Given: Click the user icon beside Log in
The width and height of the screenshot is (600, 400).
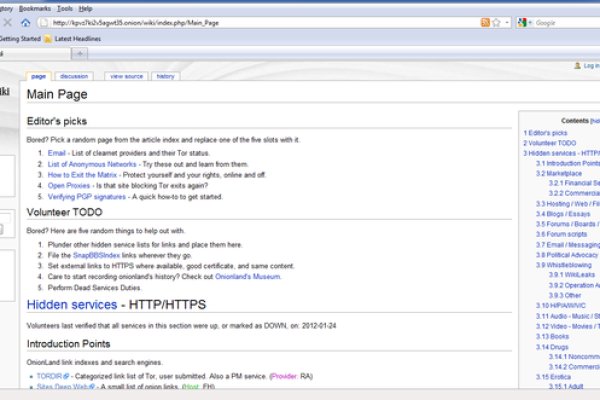Looking at the screenshot, I should pyautogui.click(x=577, y=66).
